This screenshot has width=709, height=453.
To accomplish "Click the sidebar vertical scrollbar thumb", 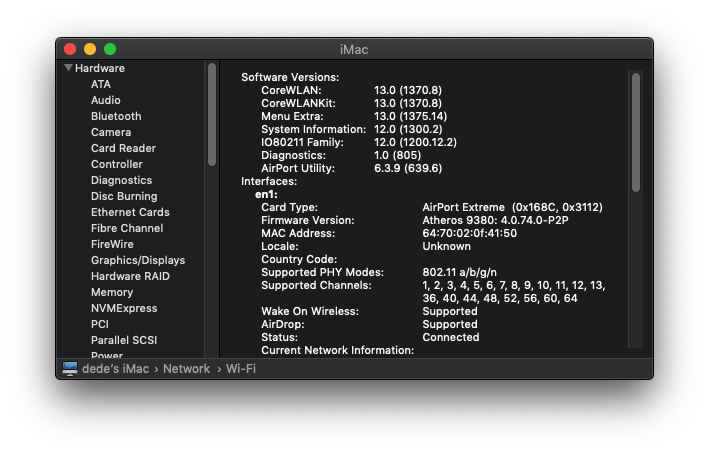I will click(x=212, y=114).
